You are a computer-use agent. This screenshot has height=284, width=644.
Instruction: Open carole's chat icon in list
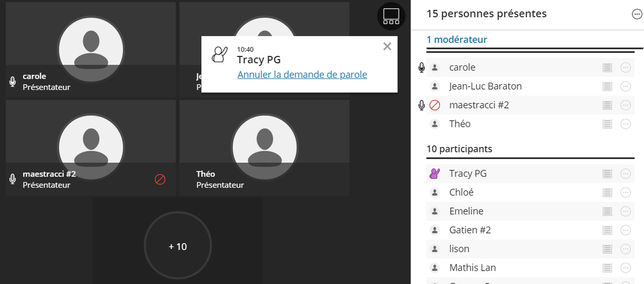pyautogui.click(x=607, y=68)
